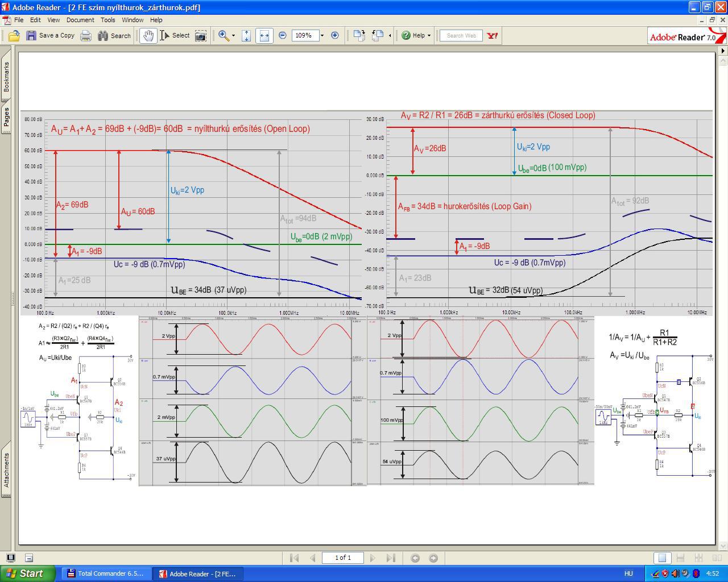Rotate the page counterclockwise
The height and width of the screenshot is (582, 728).
click(x=378, y=35)
